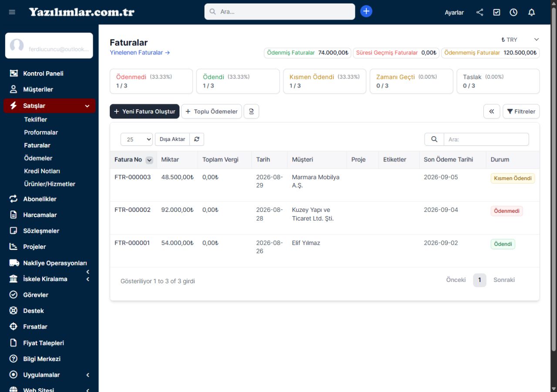Open Harcamalar from the sidebar

[x=40, y=215]
